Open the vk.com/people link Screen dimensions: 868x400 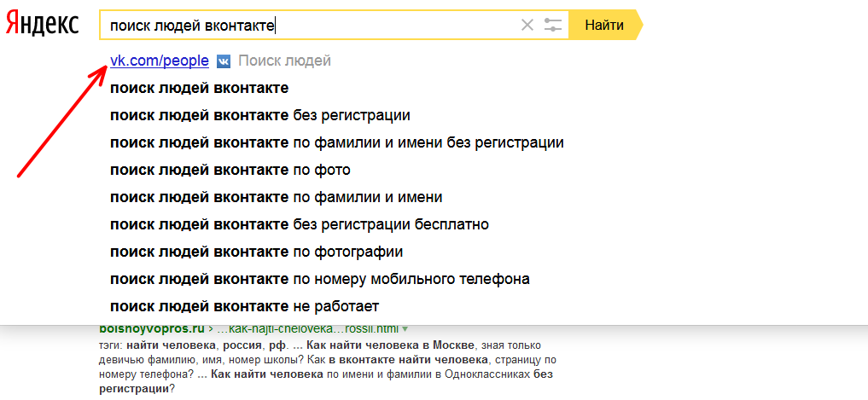click(160, 61)
